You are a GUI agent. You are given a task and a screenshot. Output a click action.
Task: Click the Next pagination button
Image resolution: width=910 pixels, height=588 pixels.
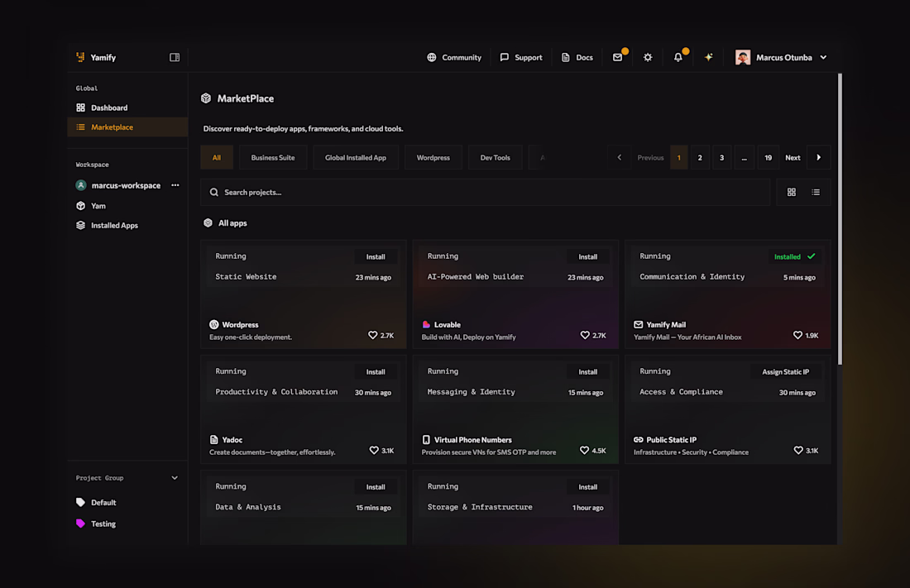793,157
